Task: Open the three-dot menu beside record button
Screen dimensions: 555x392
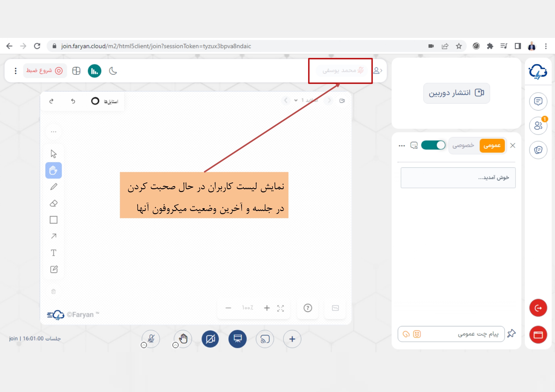Action: pos(15,71)
